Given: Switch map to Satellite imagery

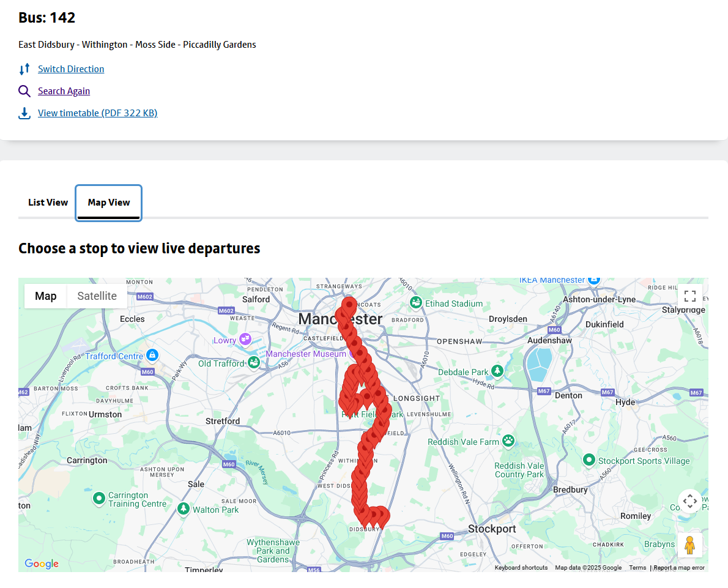Looking at the screenshot, I should [x=97, y=296].
